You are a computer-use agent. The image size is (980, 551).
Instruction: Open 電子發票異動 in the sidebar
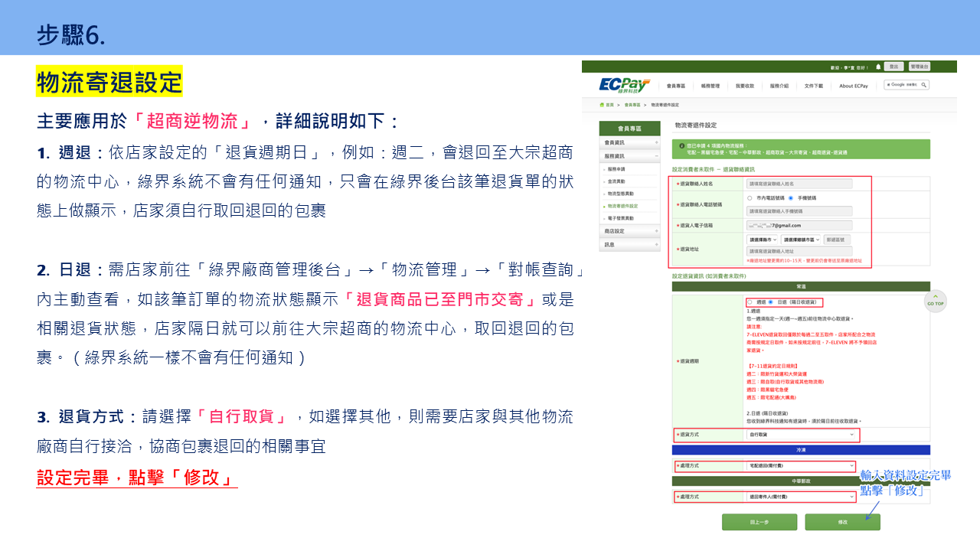pyautogui.click(x=622, y=218)
